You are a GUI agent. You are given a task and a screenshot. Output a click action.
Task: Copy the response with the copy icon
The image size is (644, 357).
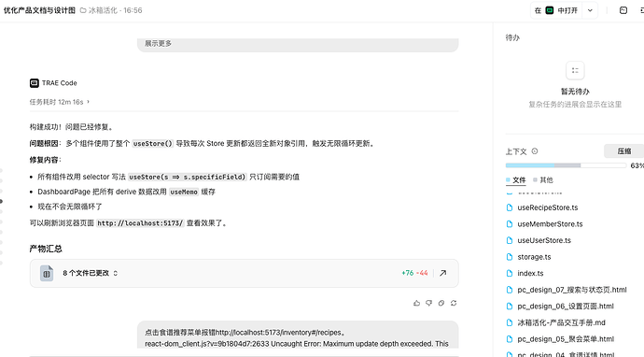441,303
